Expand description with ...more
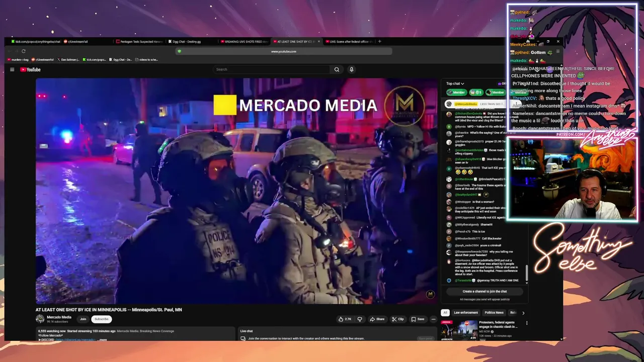The image size is (644, 362). coord(102,340)
